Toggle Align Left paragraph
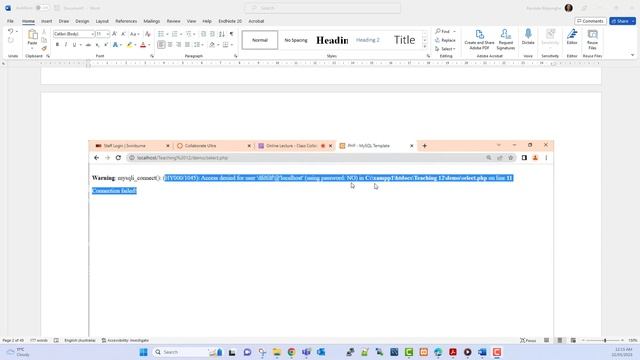 click(x=161, y=44)
